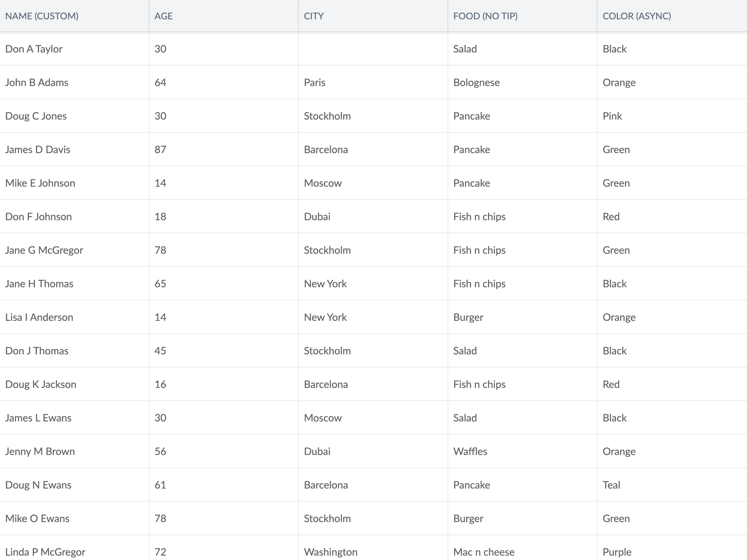Click the Waffles food cell
This screenshot has width=747, height=560.
click(x=522, y=451)
